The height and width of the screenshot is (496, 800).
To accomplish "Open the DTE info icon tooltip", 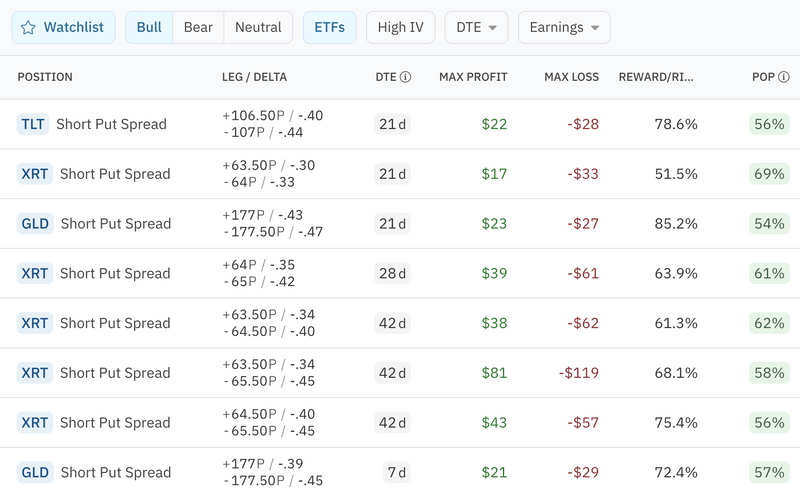I will click(406, 77).
